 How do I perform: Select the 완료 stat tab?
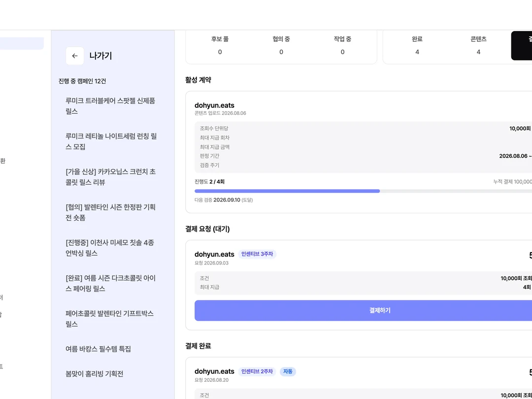point(417,45)
